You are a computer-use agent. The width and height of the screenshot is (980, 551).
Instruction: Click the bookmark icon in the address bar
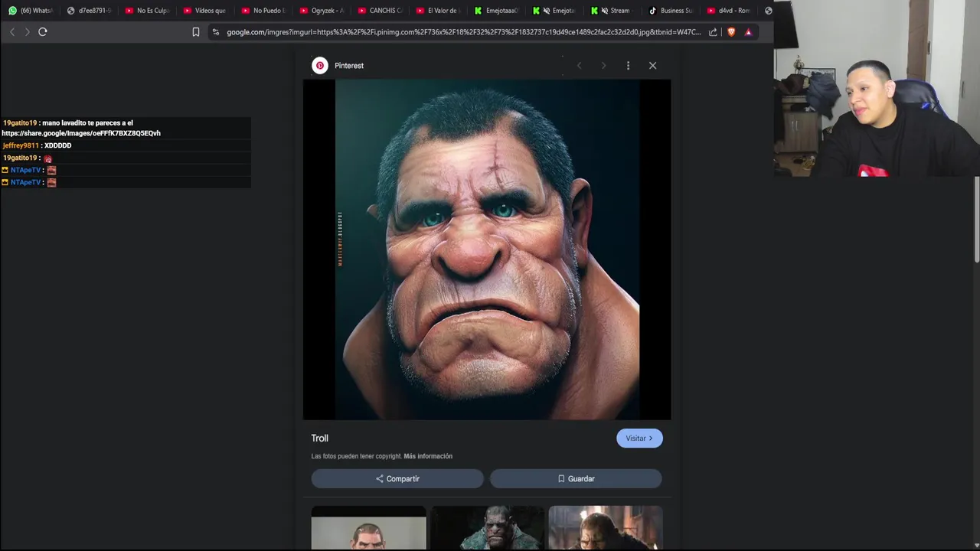196,32
